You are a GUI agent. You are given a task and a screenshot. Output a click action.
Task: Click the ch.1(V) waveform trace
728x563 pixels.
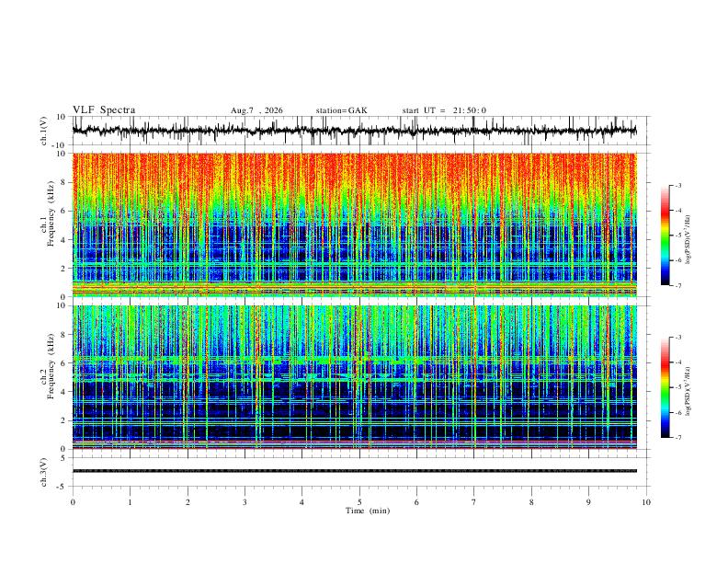coord(354,131)
